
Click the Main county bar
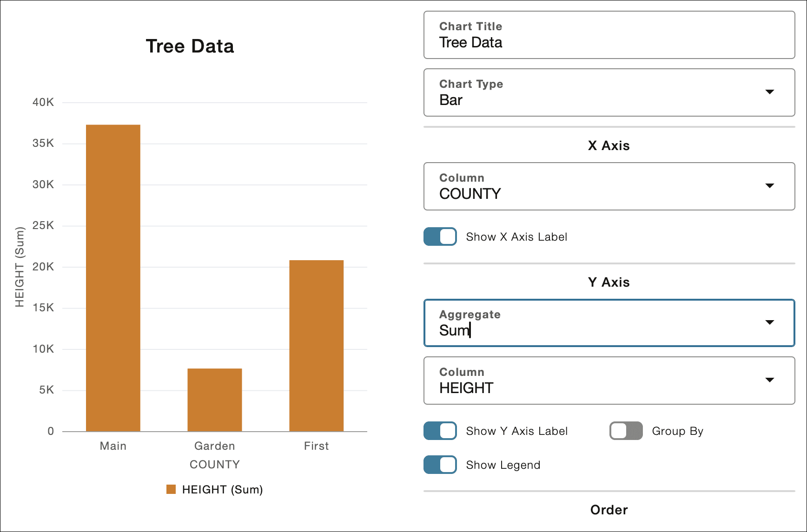pos(113,278)
